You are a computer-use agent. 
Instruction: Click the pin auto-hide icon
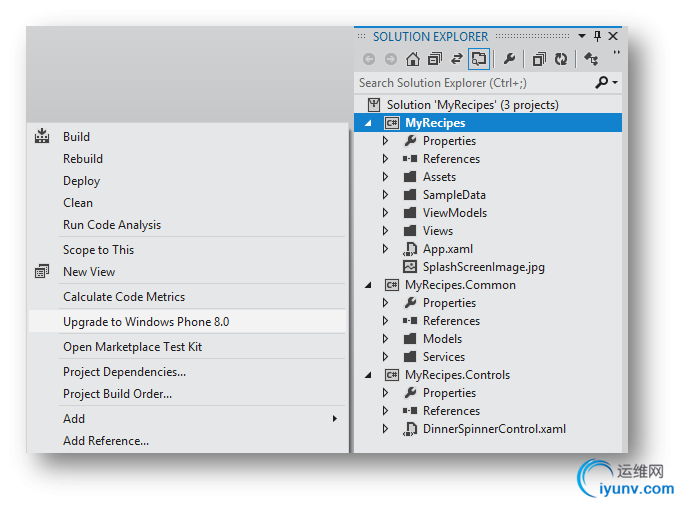(x=597, y=36)
